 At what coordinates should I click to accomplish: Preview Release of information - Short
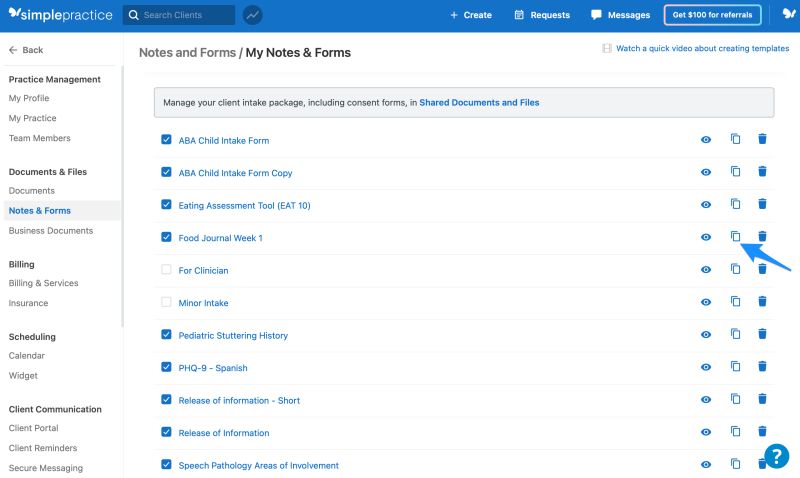[x=706, y=399]
